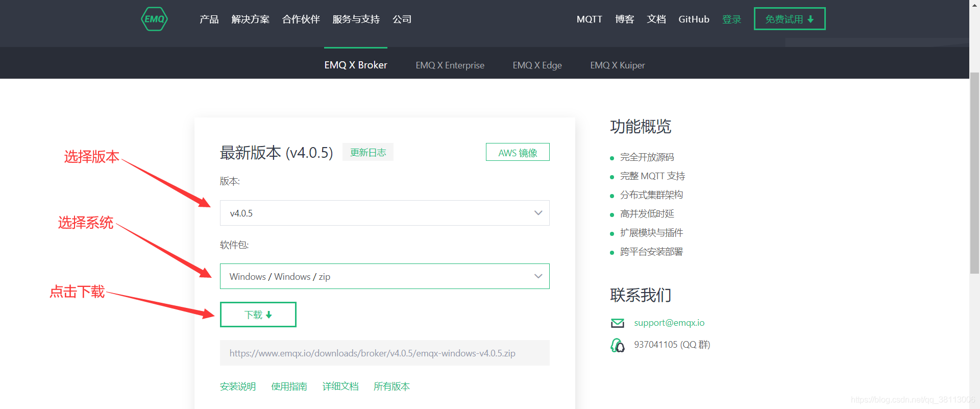Screen dimensions: 980x409
Task: Open the 合作伙伴 menu
Action: pos(301,19)
